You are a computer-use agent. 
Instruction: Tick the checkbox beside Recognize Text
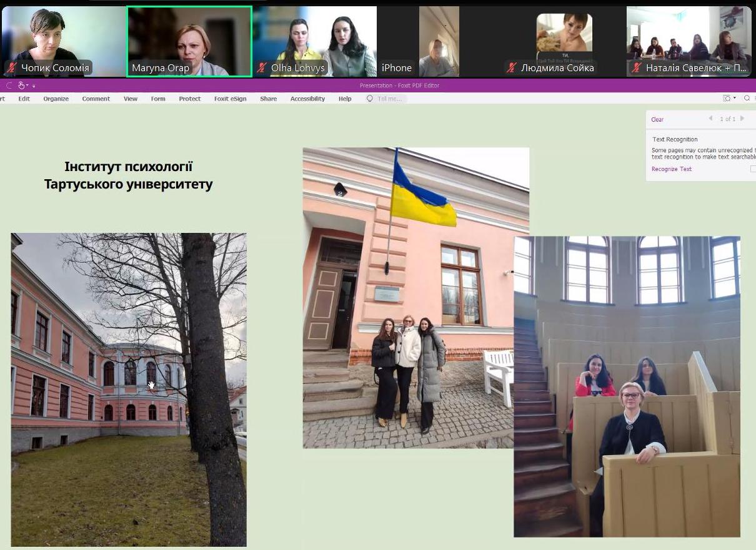[753, 169]
